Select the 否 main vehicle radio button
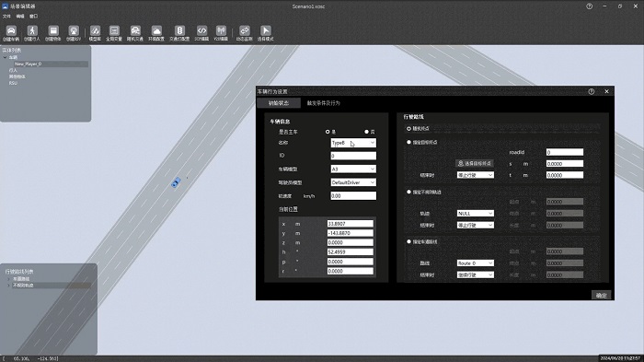Screen dimensions: 644x362 tap(366, 132)
